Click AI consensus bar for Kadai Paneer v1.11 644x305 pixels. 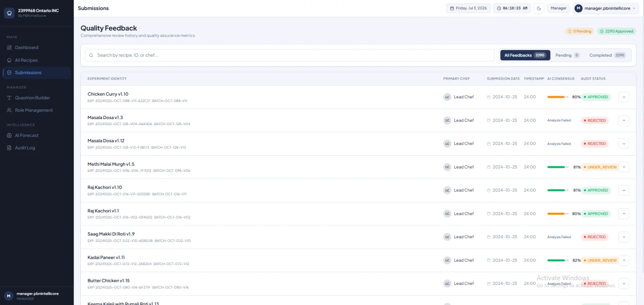pyautogui.click(x=558, y=260)
